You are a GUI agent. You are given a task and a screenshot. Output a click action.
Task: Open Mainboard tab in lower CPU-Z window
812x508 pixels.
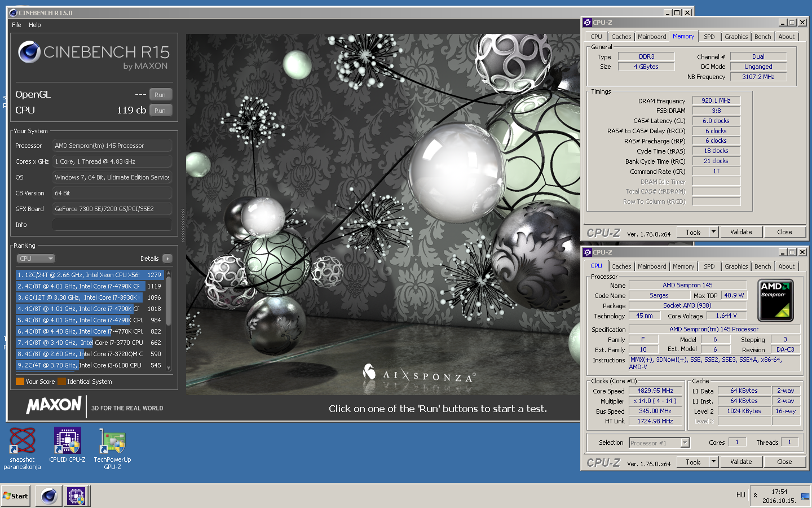[652, 266]
